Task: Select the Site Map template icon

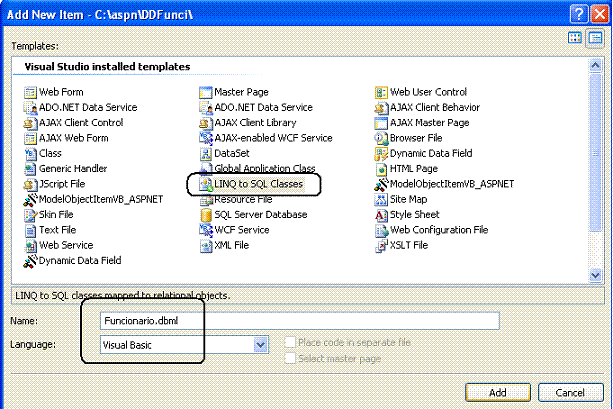Action: pos(381,199)
